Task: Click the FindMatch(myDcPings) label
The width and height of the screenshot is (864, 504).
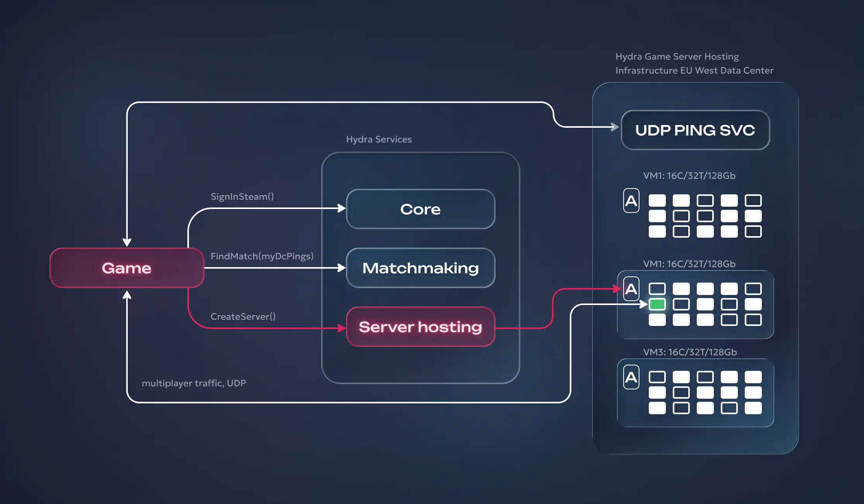Action: [262, 256]
